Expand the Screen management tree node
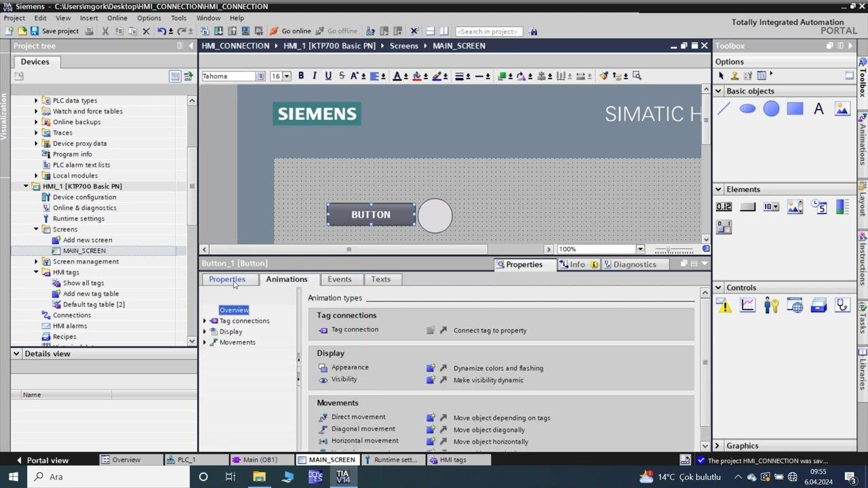The image size is (868, 488). pyautogui.click(x=37, y=262)
